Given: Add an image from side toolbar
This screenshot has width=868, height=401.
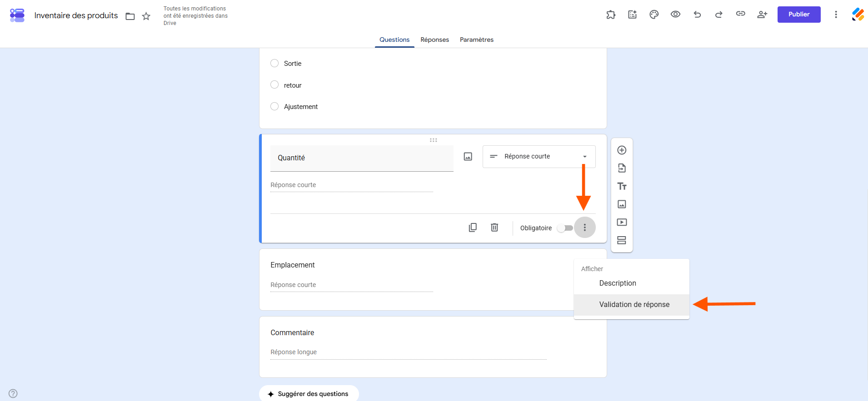Looking at the screenshot, I should tap(622, 204).
